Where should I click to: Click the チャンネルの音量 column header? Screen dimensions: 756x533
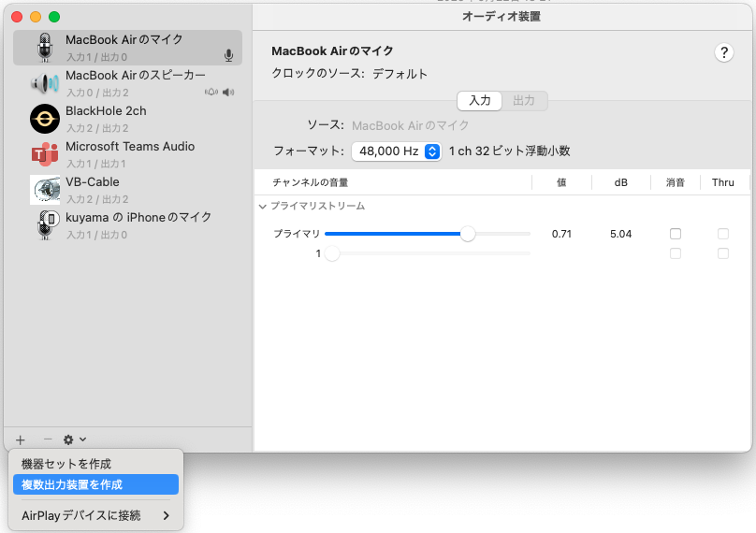pos(310,182)
